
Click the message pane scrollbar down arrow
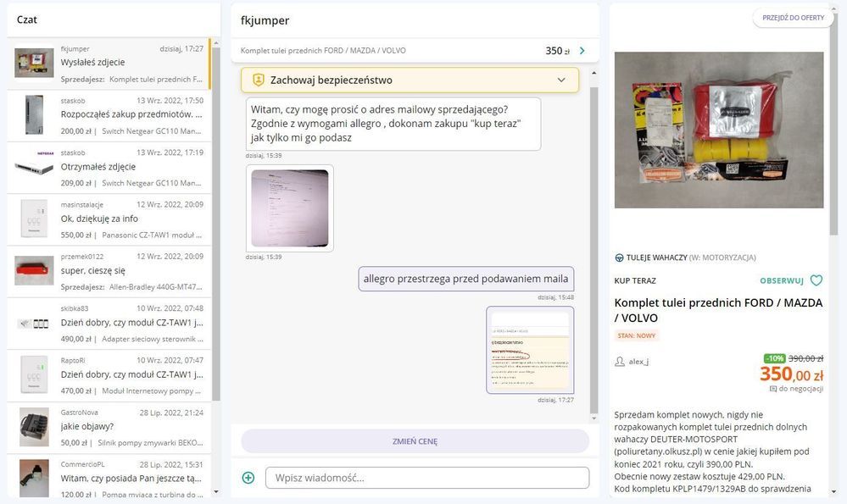point(594,418)
